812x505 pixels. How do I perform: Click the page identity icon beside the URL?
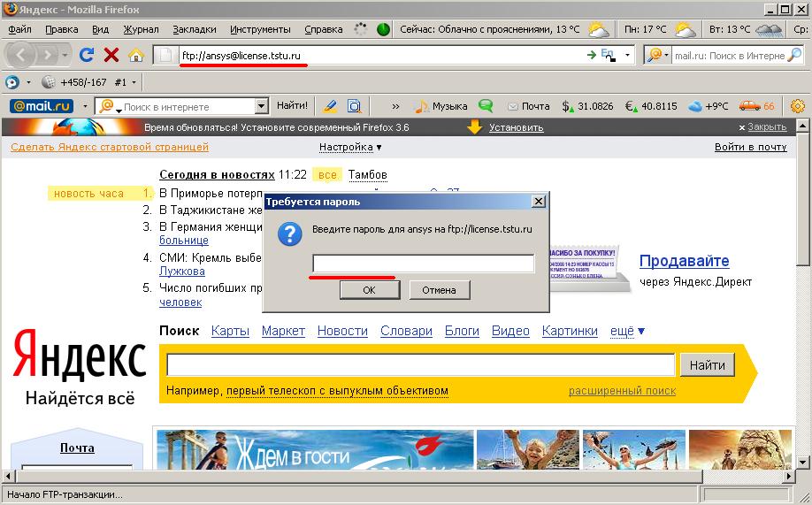tap(165, 55)
